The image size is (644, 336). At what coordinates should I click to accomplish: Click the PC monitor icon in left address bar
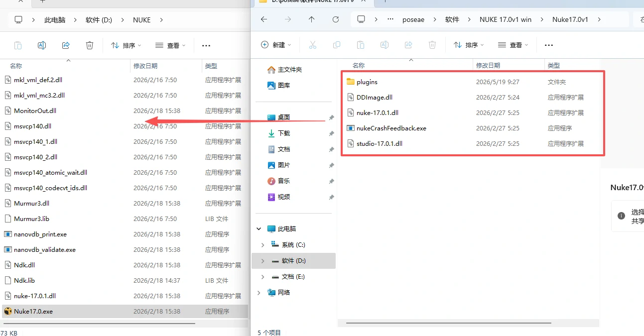pos(18,20)
